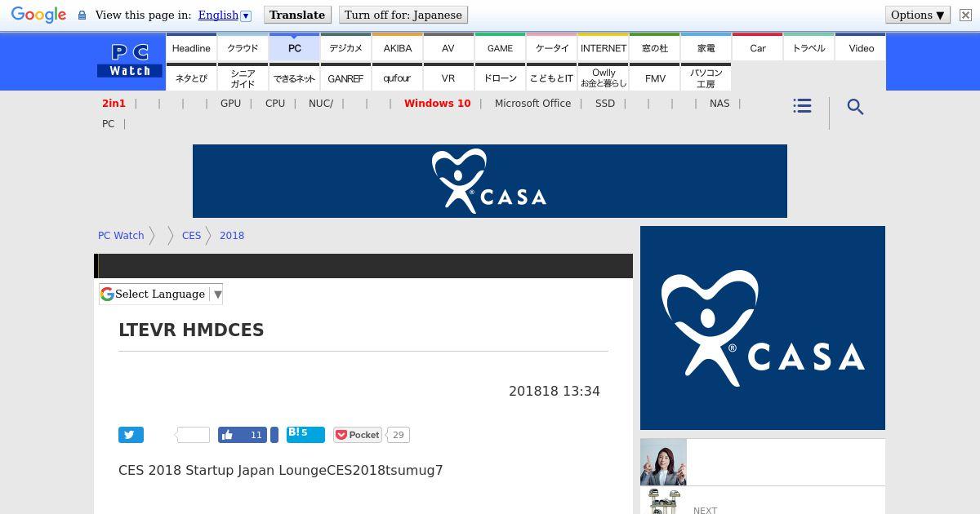980x514 pixels.
Task: Turn off translation for Japanese
Action: point(403,15)
